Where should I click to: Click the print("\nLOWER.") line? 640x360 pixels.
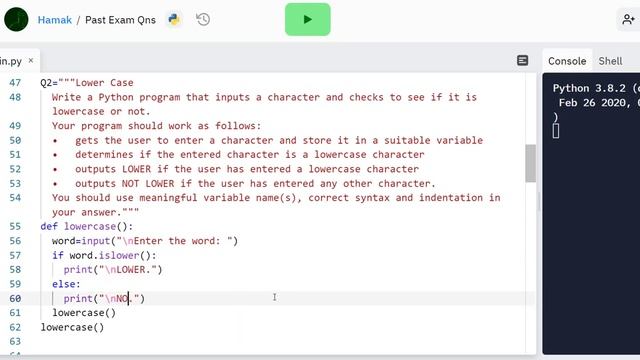113,270
